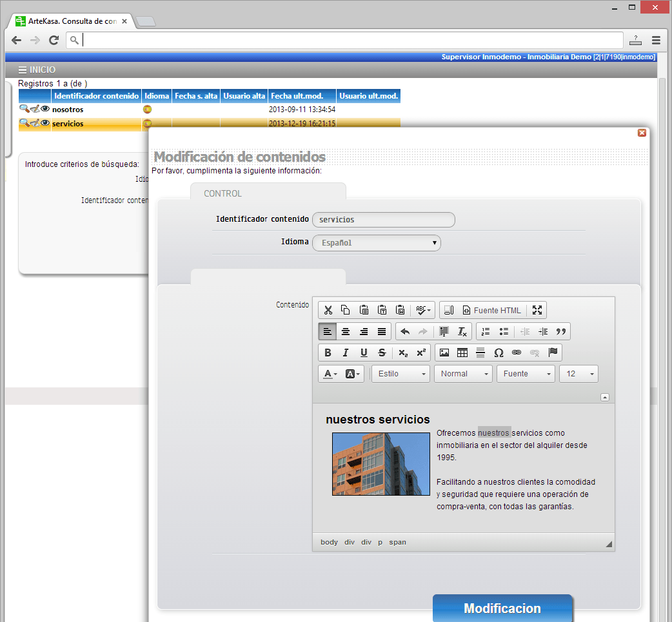Open the INICIO menu

coord(37,70)
